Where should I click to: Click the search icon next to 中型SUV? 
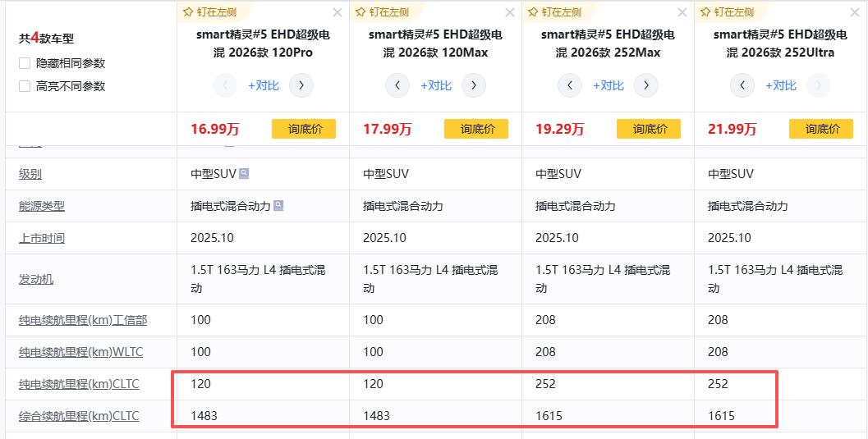(244, 174)
